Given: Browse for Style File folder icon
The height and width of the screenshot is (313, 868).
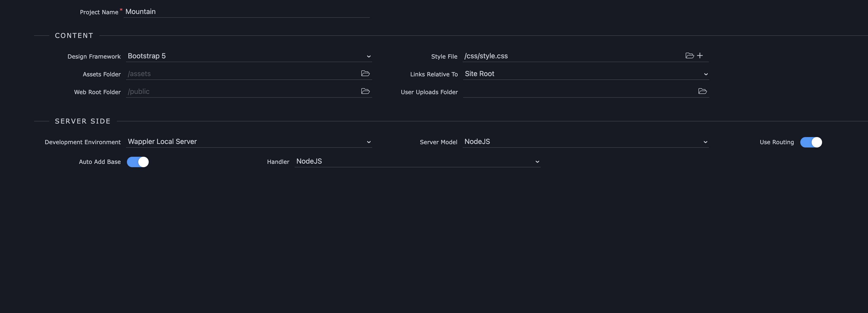Looking at the screenshot, I should tap(689, 56).
